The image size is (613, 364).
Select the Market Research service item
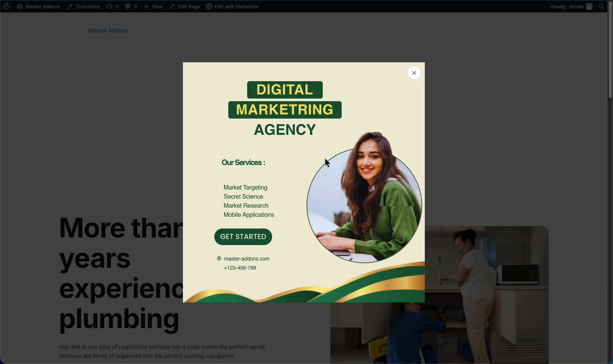pyautogui.click(x=246, y=205)
